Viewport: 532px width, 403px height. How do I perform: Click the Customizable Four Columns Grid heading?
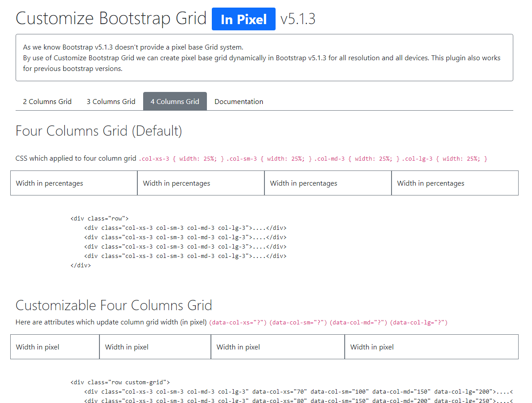pos(114,305)
